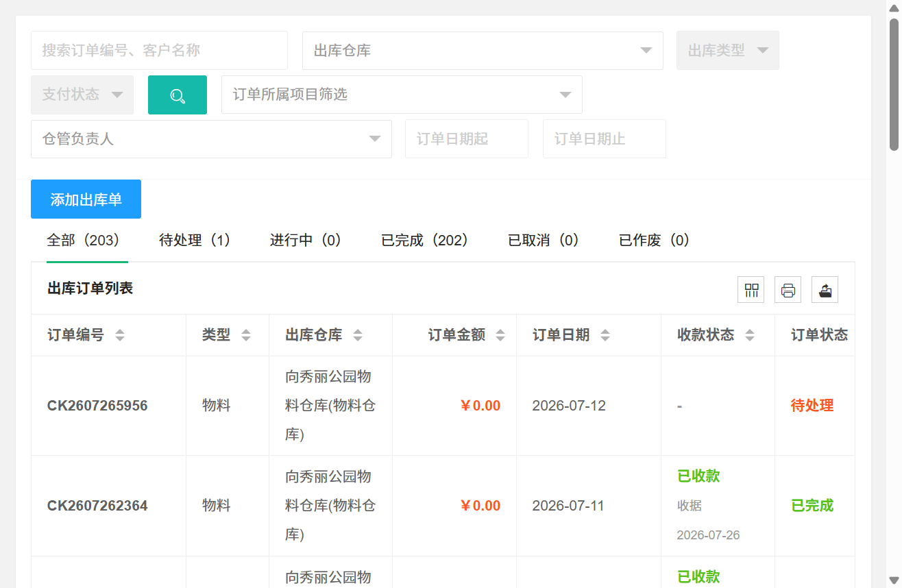Click the 出库订单列表 heading
Screen dimensions: 902x588
click(x=90, y=289)
